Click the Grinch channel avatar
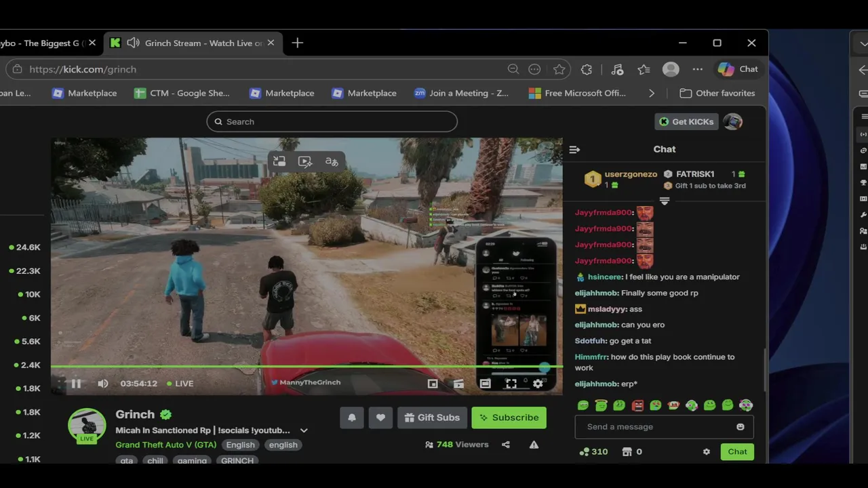 [x=87, y=424]
